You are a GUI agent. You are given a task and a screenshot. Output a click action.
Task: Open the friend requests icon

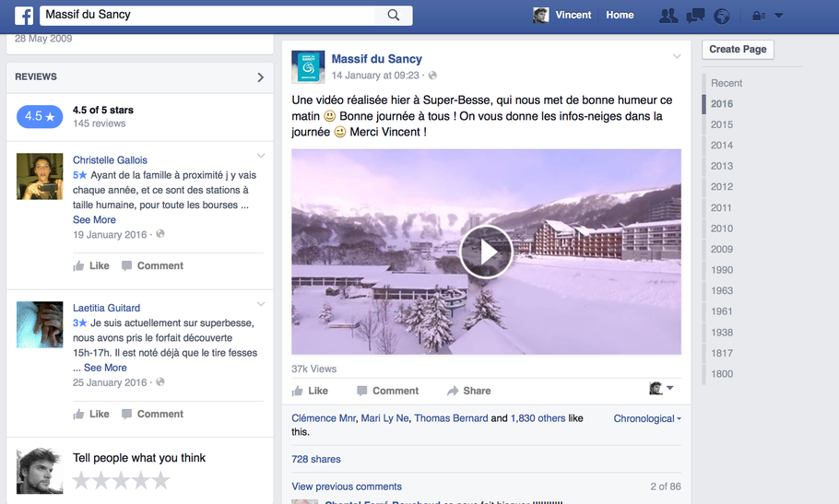tap(668, 16)
